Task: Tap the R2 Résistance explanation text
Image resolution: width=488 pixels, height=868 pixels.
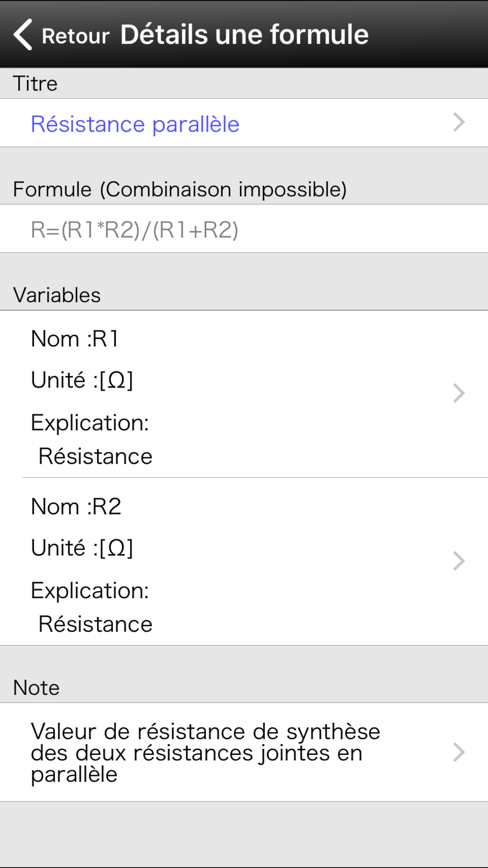Action: coord(95,624)
